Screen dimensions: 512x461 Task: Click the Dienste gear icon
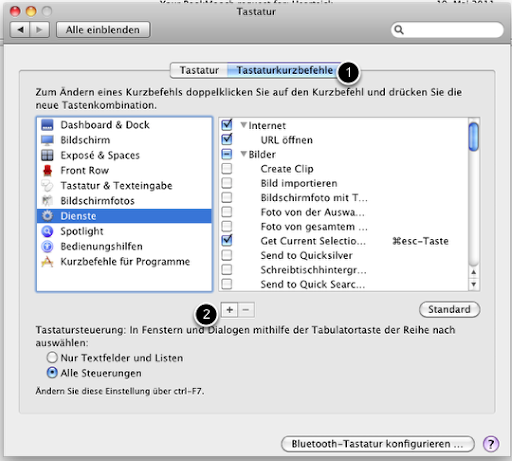[x=47, y=216]
